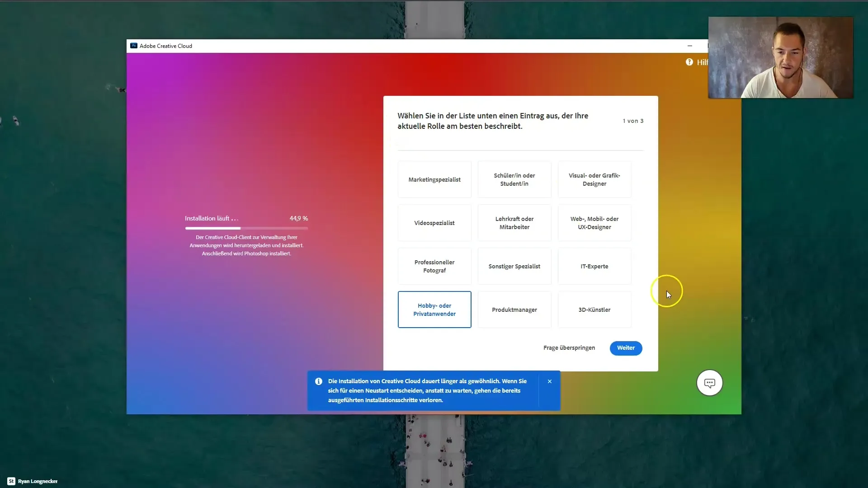Screen dimensions: 868x488
Task: Open the chat support bubble icon
Action: [x=710, y=383]
